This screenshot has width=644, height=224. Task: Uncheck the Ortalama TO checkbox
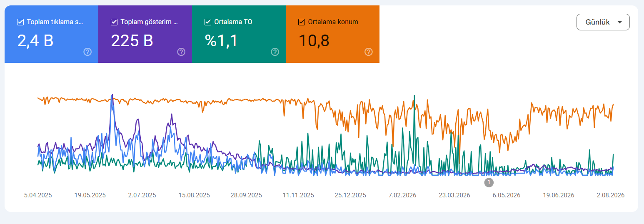(x=208, y=22)
